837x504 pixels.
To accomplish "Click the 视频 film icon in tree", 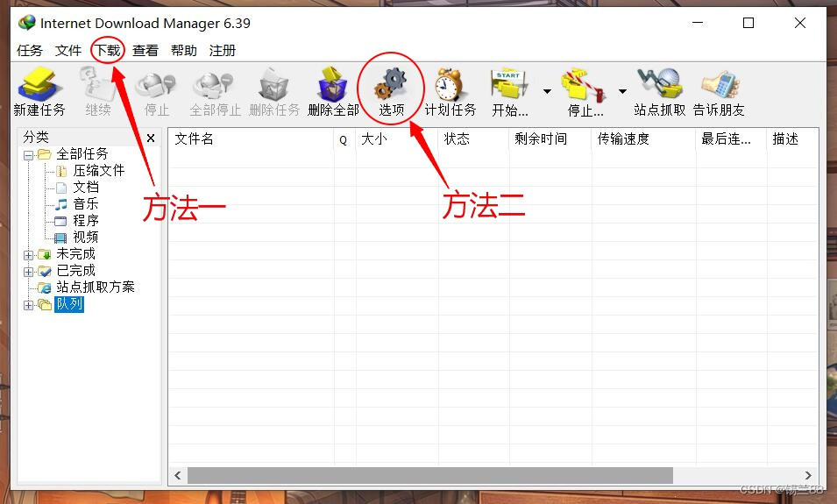I will pyautogui.click(x=60, y=238).
